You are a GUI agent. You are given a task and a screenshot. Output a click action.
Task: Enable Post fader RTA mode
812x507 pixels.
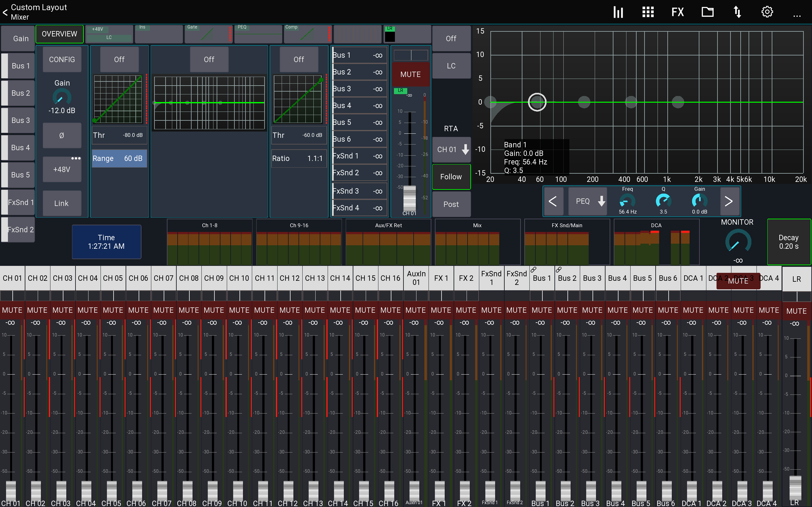click(x=451, y=204)
